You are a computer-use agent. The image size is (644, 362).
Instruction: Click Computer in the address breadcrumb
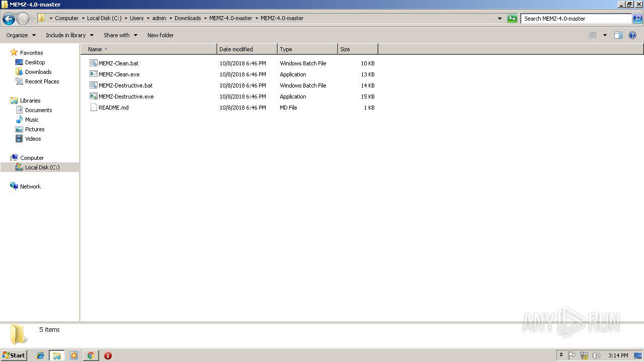[x=67, y=18]
